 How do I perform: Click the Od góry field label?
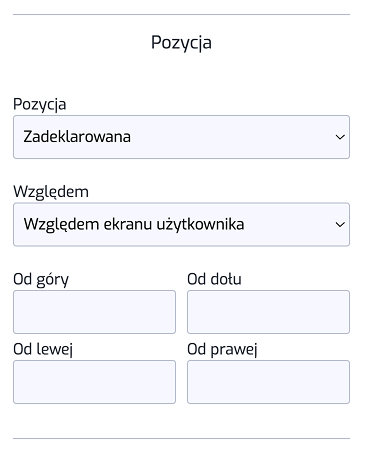(41, 279)
